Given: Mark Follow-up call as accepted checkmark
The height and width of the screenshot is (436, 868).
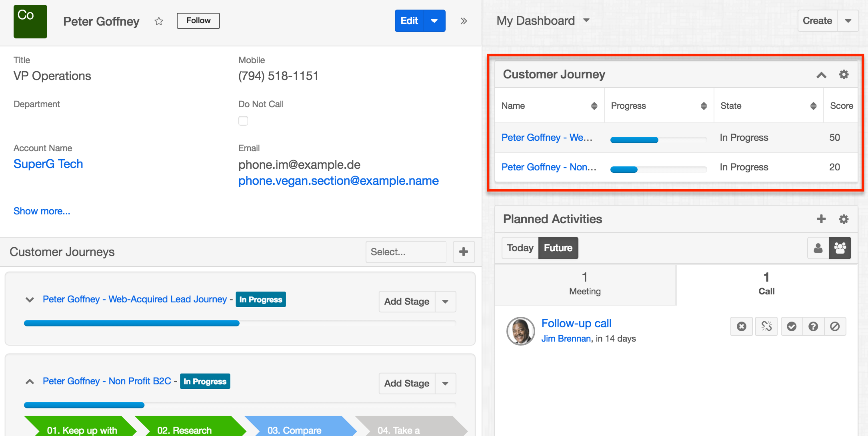Looking at the screenshot, I should 791,326.
